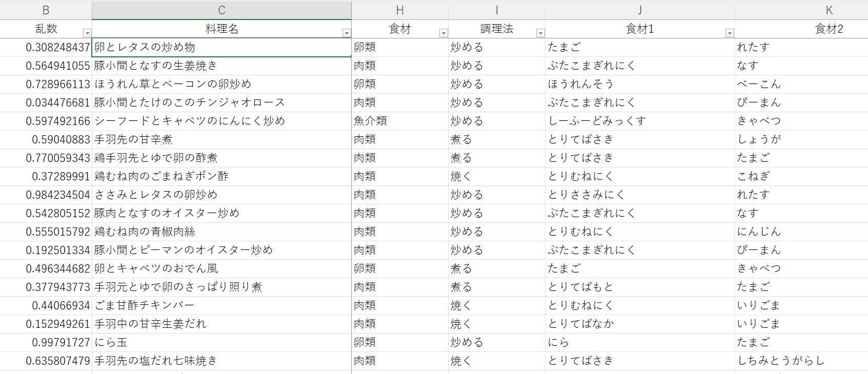Open the 乱数 column filter dropdown
868x374 pixels.
coord(87,33)
